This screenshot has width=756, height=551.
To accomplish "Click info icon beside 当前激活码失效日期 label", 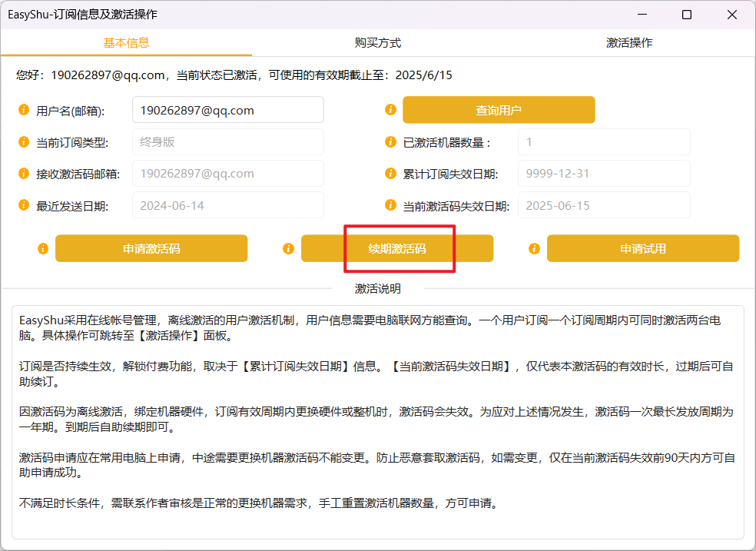I will pos(390,205).
